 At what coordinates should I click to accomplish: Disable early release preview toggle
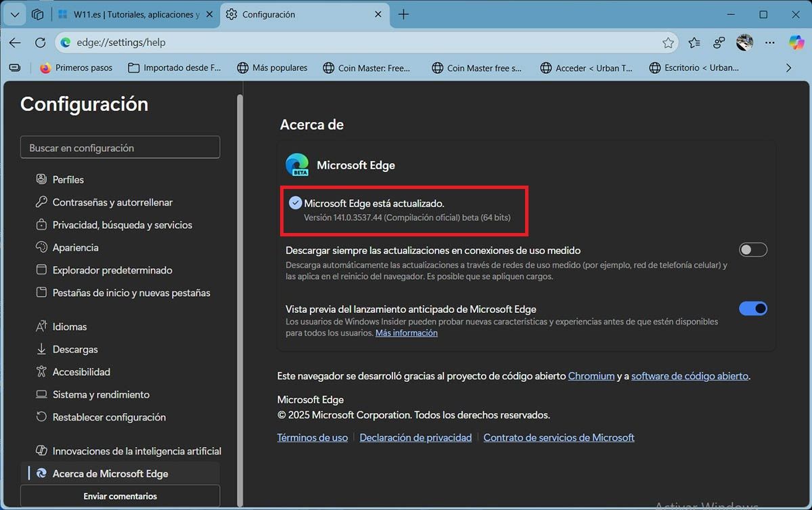coord(752,309)
